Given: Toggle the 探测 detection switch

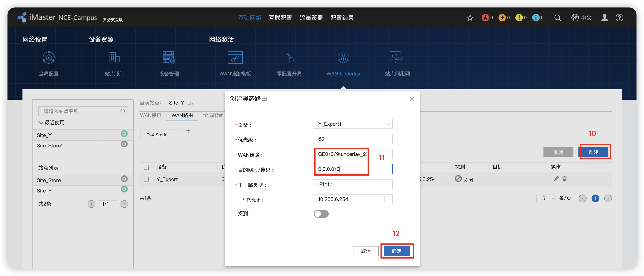Looking at the screenshot, I should (321, 214).
